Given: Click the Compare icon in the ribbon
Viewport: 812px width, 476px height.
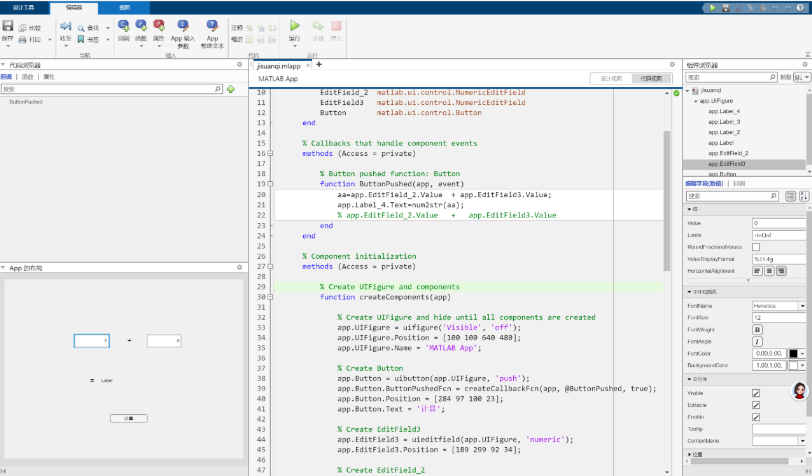Looking at the screenshot, I should pyautogui.click(x=23, y=28).
